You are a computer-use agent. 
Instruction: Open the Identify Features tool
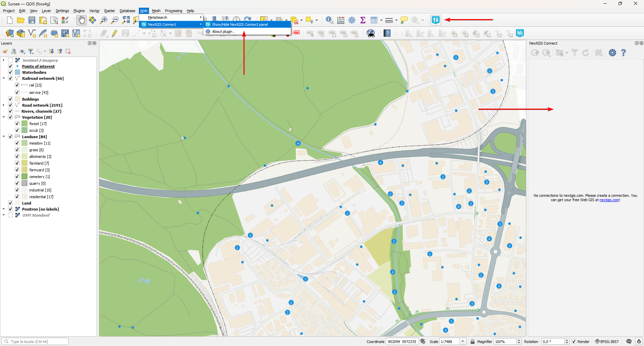pos(329,20)
